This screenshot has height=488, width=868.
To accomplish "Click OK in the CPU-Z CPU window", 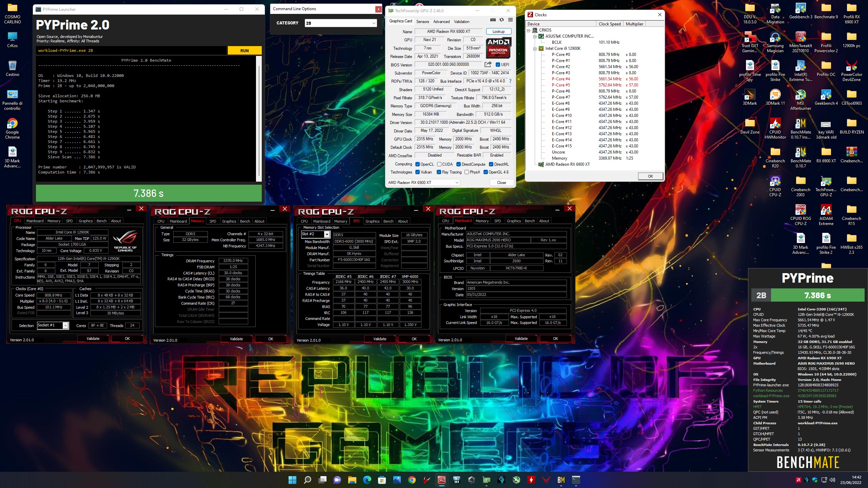I will point(127,339).
